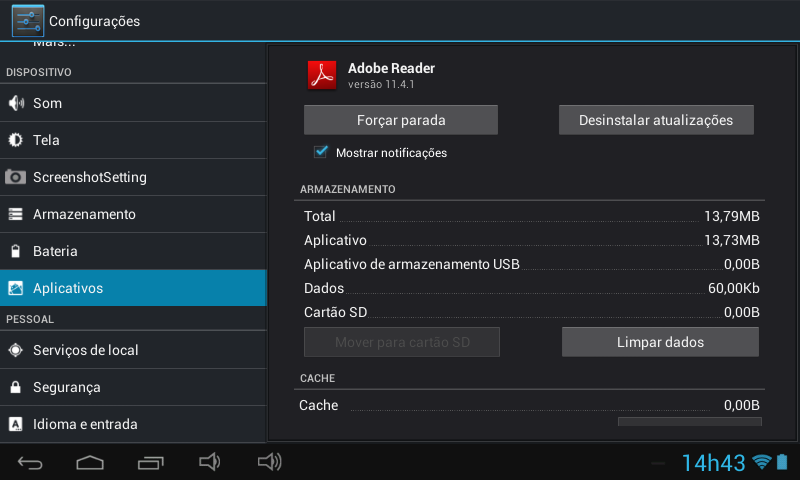Tap the Configurações settings icon
The width and height of the screenshot is (800, 480).
[28, 21]
